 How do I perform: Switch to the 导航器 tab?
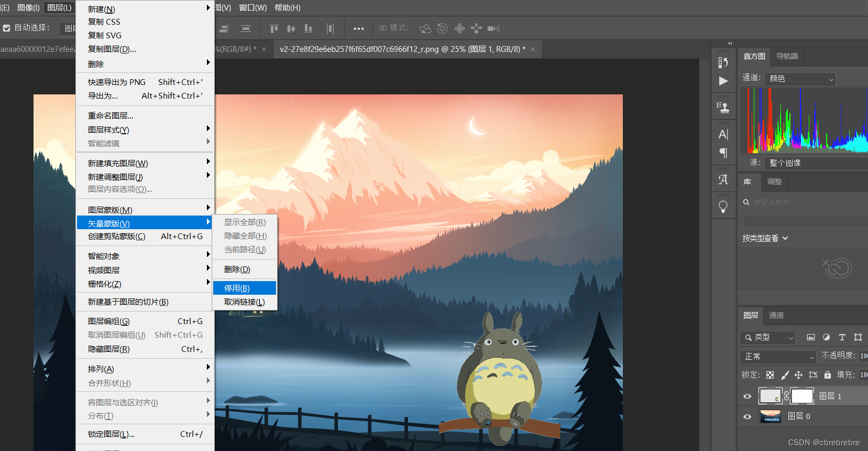[787, 56]
